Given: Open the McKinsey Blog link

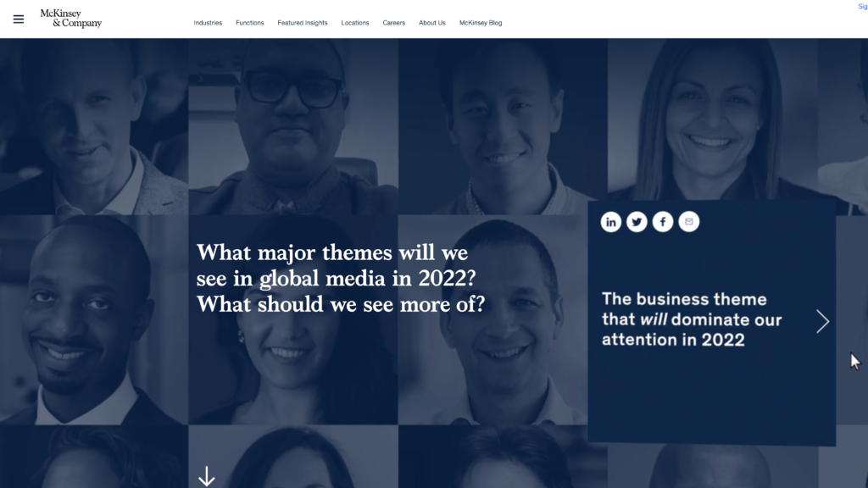Looking at the screenshot, I should coord(481,23).
